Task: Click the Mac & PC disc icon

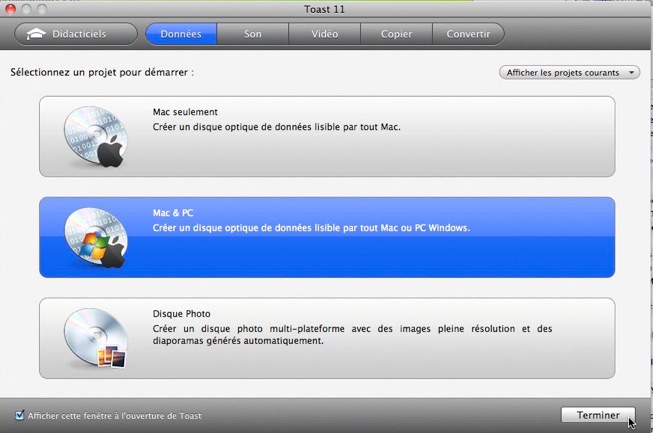Action: pos(95,238)
